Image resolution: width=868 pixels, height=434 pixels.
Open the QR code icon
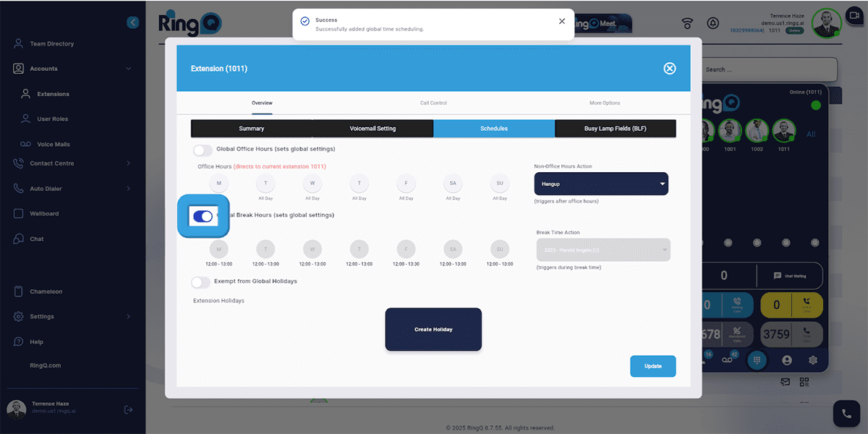pos(804,381)
